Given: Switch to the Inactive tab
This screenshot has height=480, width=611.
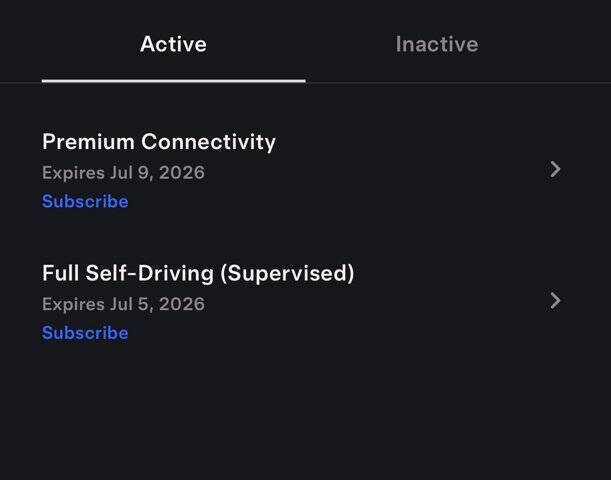Looking at the screenshot, I should (437, 44).
